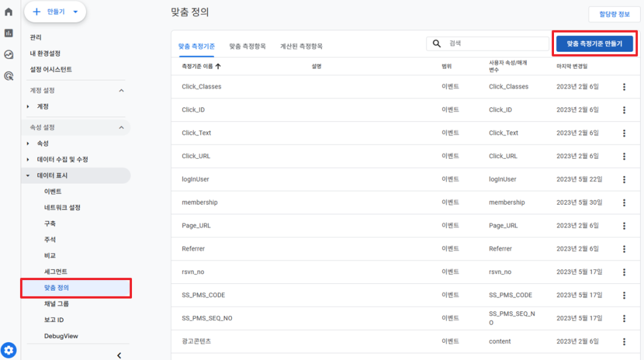Open 관리 link in sidebar
644x360 pixels.
coord(35,37)
